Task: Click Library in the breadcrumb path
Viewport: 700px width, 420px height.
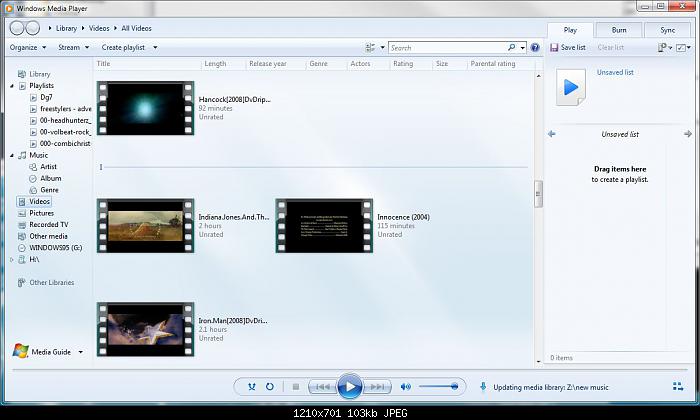Action: pyautogui.click(x=66, y=28)
